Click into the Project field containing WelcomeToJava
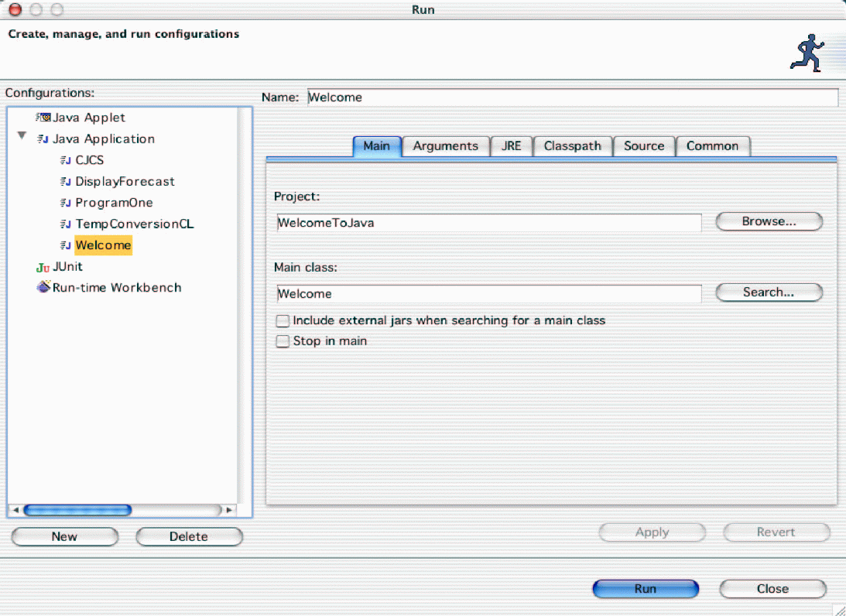This screenshot has height=616, width=846. (x=489, y=223)
